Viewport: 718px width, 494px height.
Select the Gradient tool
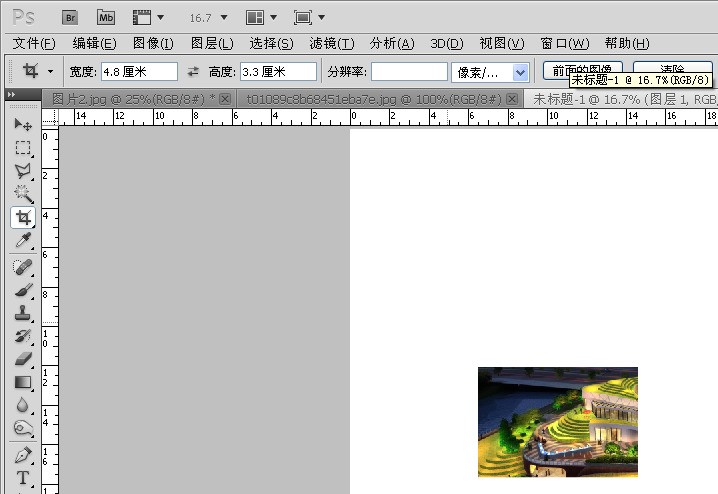(x=23, y=382)
